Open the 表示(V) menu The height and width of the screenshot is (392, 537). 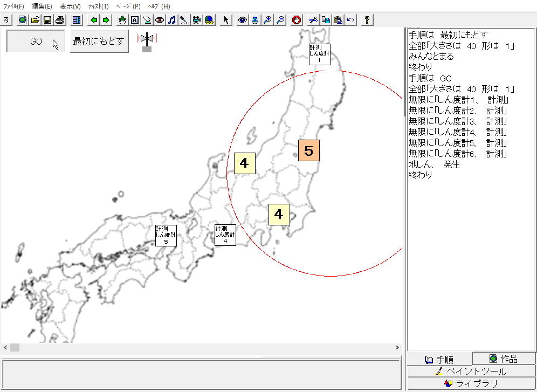70,6
